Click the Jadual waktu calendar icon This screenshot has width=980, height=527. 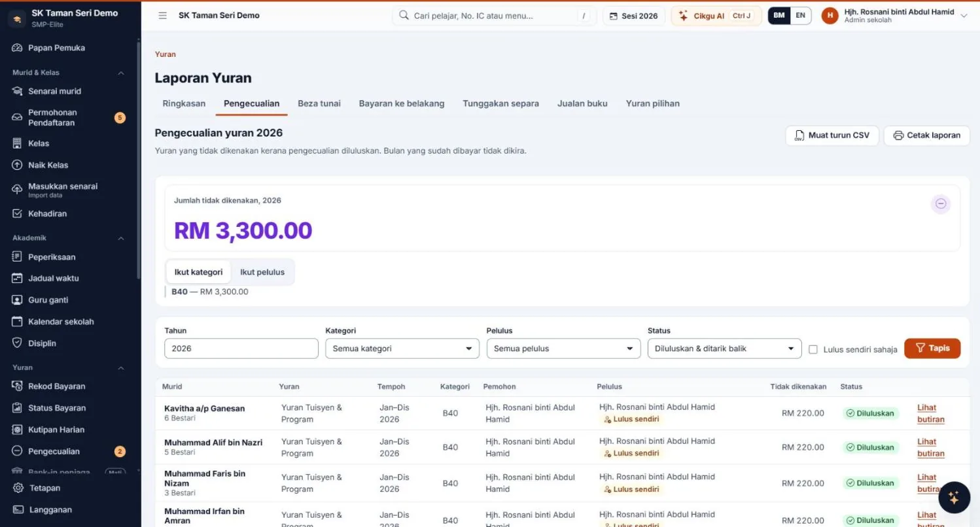pos(18,278)
